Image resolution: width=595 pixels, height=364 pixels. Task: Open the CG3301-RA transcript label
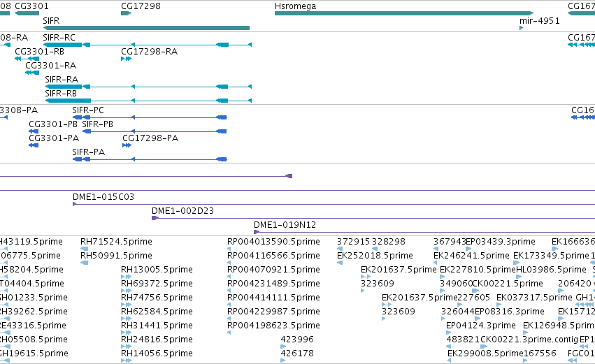click(50, 66)
